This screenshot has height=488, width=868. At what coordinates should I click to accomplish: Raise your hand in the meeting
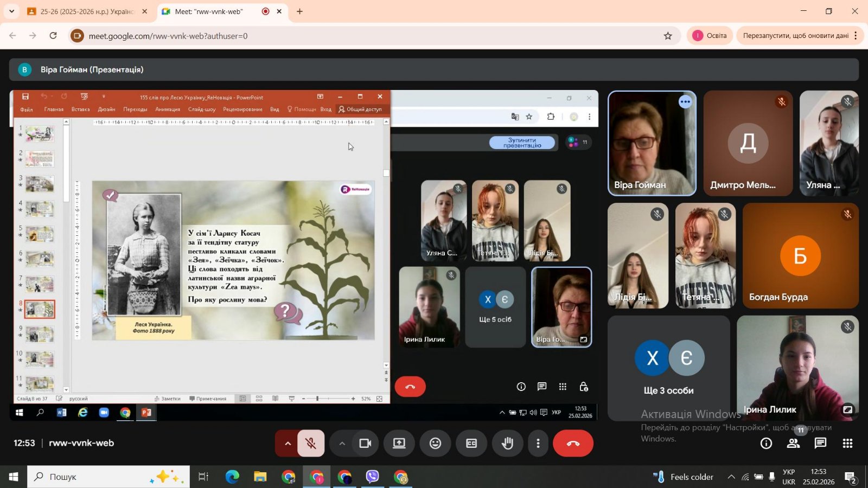(507, 444)
